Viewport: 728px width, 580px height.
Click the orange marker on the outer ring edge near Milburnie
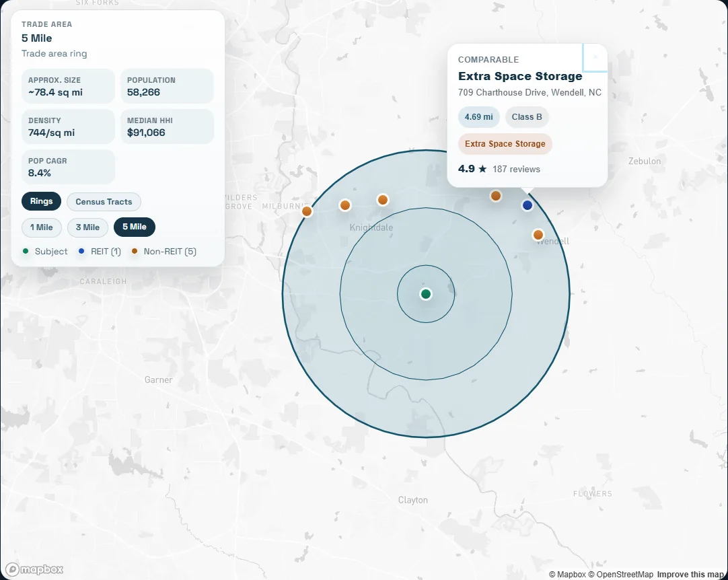(307, 211)
